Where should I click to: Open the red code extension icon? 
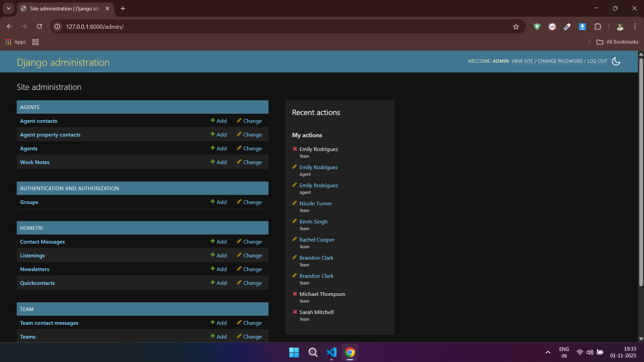552,27
